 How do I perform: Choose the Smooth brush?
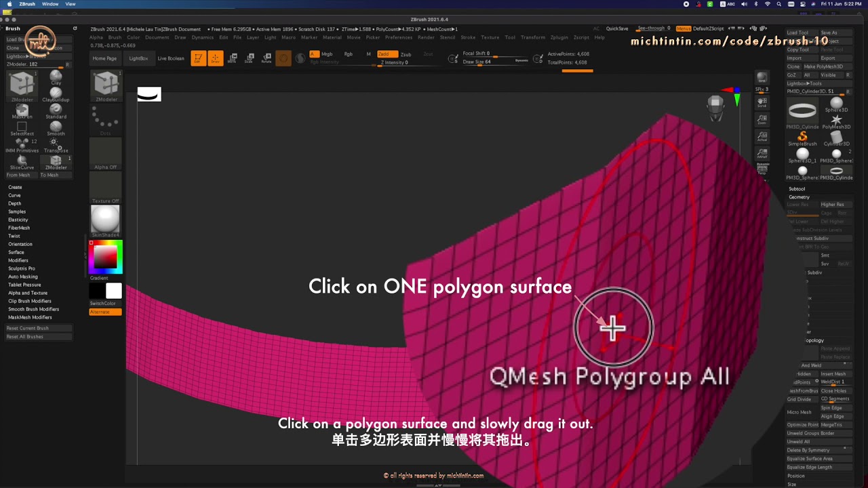(56, 127)
